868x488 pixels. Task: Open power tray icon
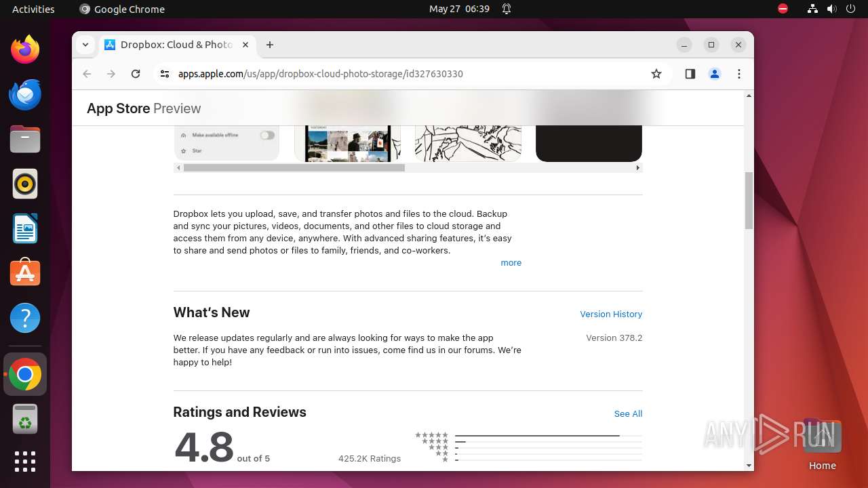tap(851, 9)
